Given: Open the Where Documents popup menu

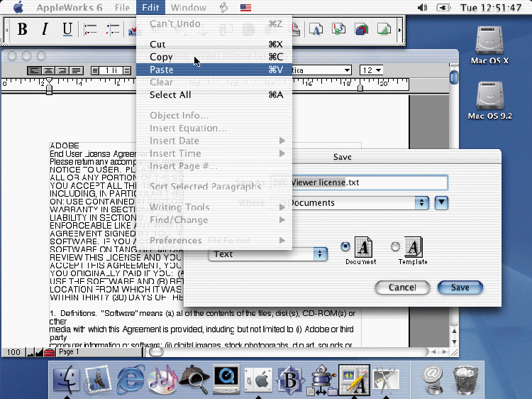Looking at the screenshot, I should [x=350, y=203].
